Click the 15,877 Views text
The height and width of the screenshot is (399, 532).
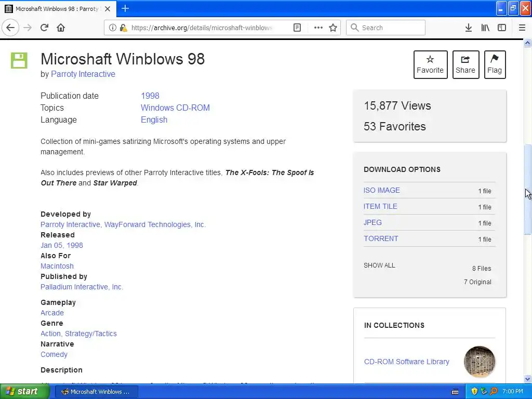pyautogui.click(x=397, y=106)
